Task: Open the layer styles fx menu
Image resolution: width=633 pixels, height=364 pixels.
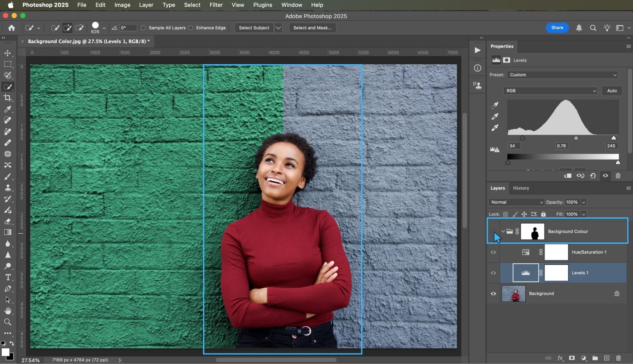Action: [560, 358]
